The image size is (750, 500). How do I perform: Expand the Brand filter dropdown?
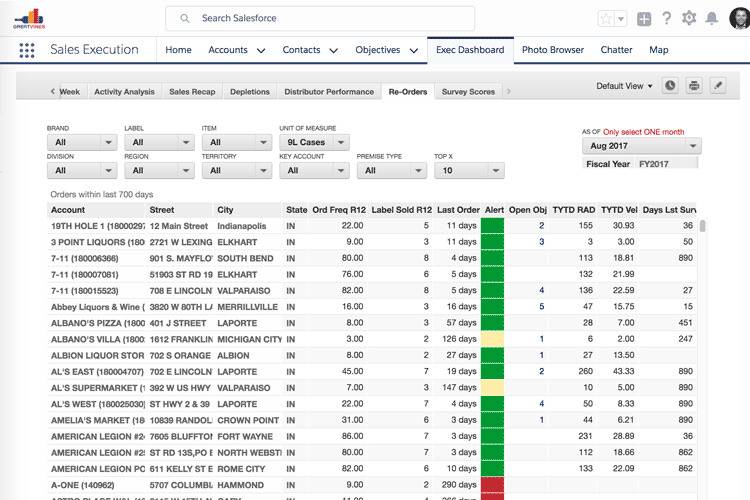pyautogui.click(x=81, y=143)
